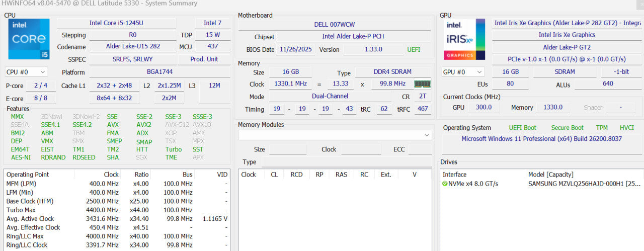This screenshot has width=644, height=251.
Task: Click the 1.1165 V VID value
Action: [215, 219]
